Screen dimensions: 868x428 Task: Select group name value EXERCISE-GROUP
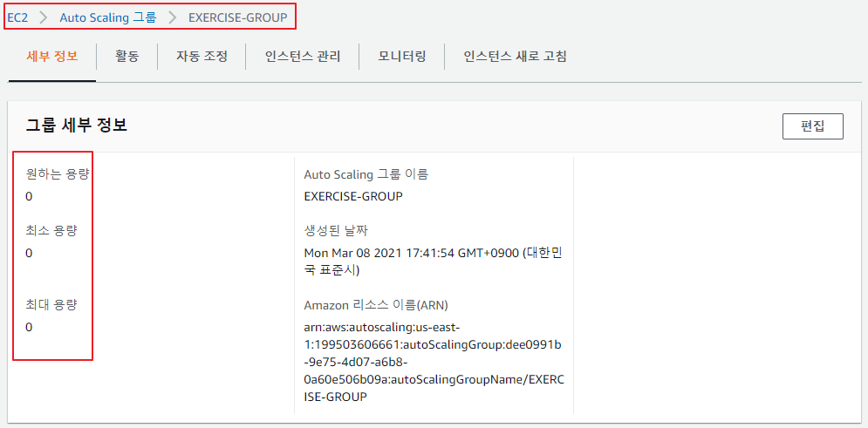pyautogui.click(x=353, y=196)
